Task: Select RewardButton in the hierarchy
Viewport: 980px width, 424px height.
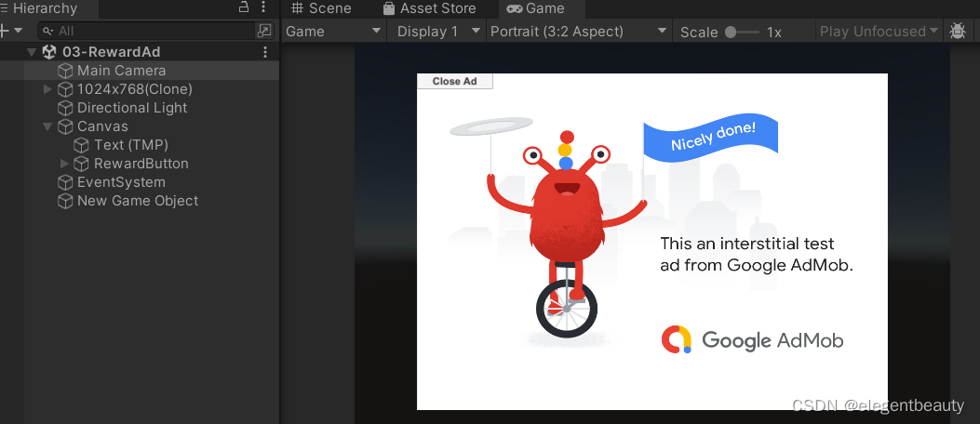Action: coord(140,164)
